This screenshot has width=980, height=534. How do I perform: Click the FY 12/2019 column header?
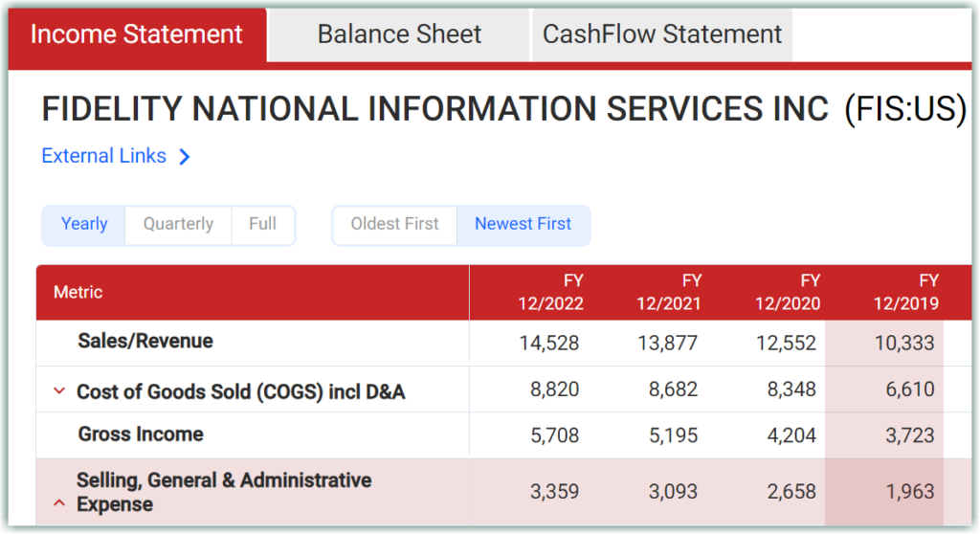click(905, 292)
